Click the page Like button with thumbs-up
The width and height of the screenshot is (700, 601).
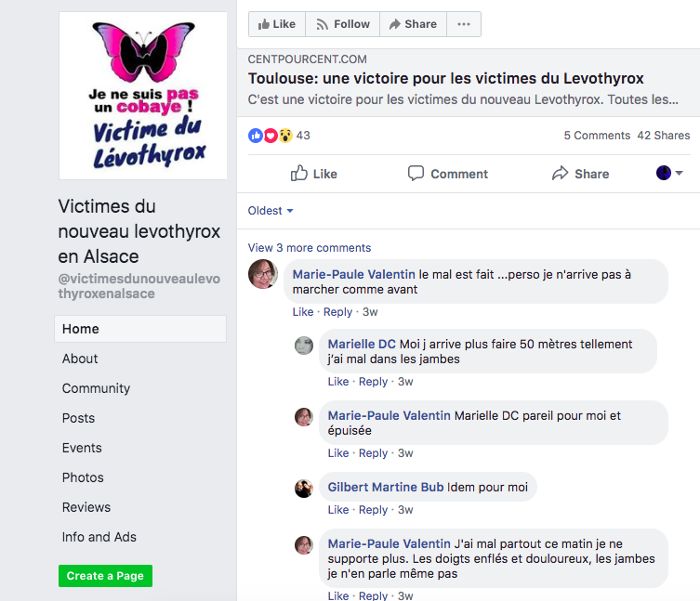click(x=277, y=24)
